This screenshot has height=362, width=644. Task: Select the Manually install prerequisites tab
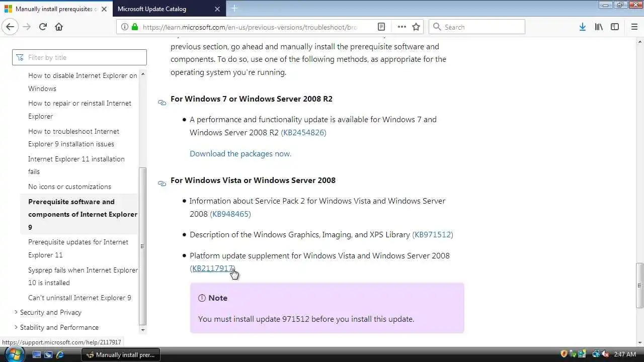[56, 9]
